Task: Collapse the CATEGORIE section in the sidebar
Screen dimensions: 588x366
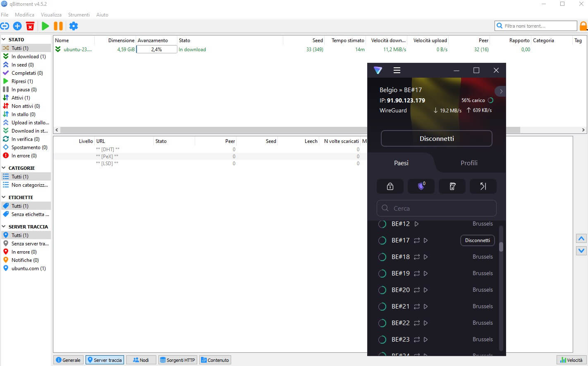Action: point(4,168)
